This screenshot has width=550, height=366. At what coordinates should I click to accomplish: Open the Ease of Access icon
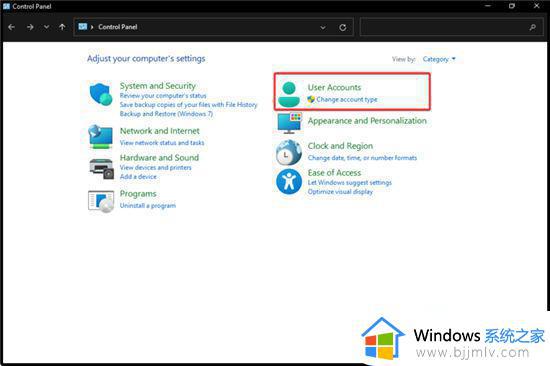point(289,181)
